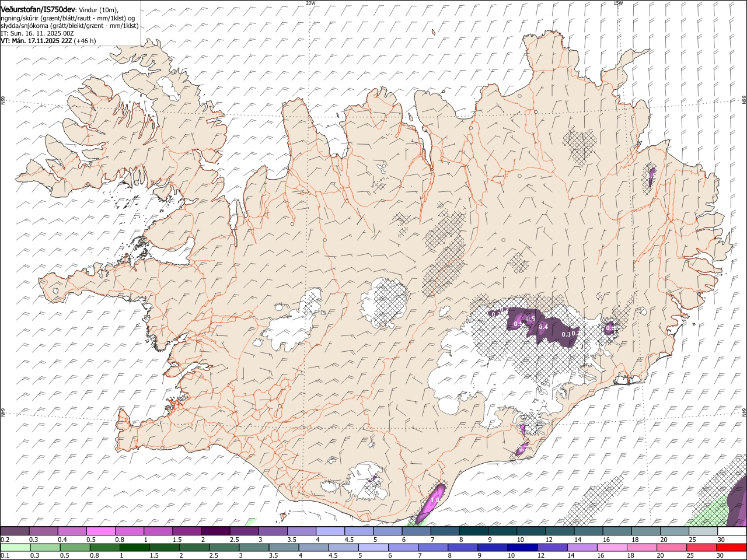The width and height of the screenshot is (747, 560).
Task: Pick the light lavender swatch between 4 and 4.5, upper legend
Action: pyautogui.click(x=330, y=531)
